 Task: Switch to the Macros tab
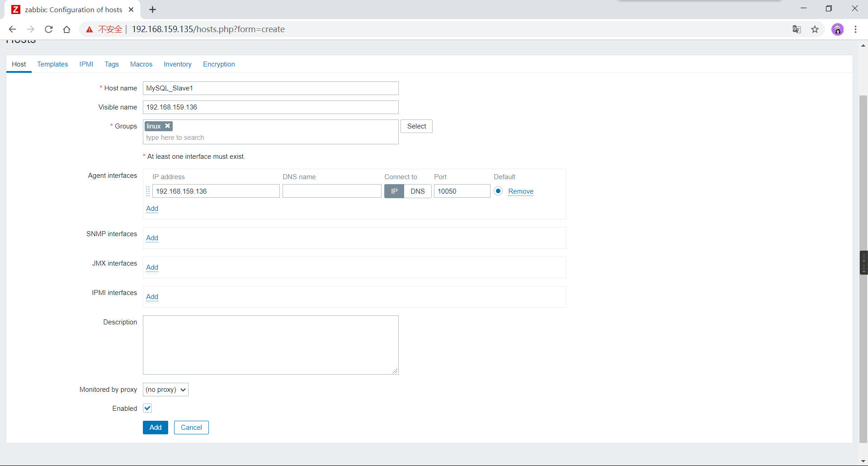click(141, 64)
